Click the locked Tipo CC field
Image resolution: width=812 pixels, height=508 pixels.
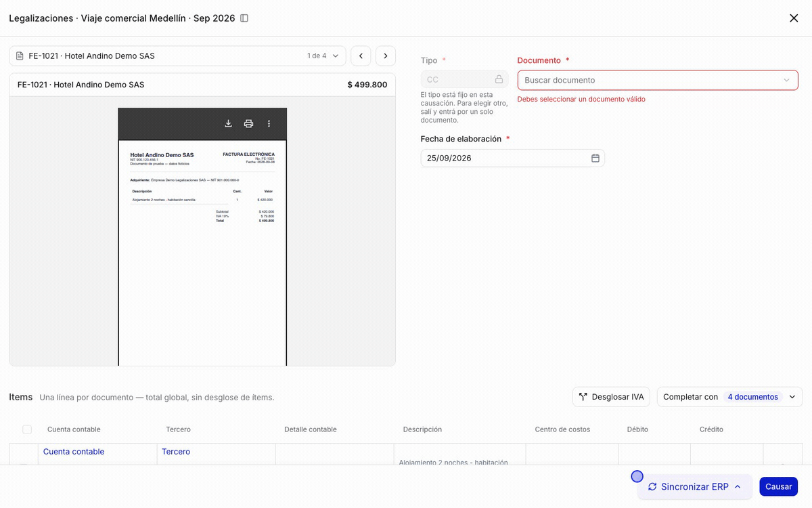[464, 79]
